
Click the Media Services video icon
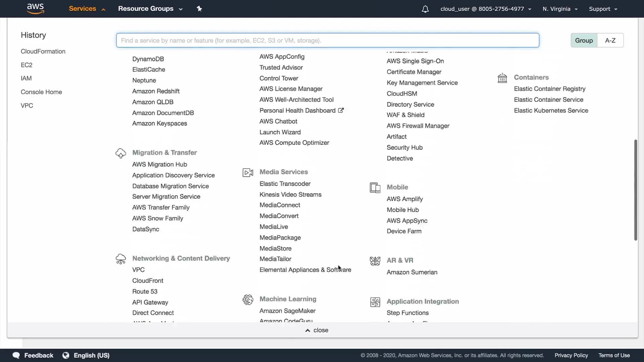[248, 173]
